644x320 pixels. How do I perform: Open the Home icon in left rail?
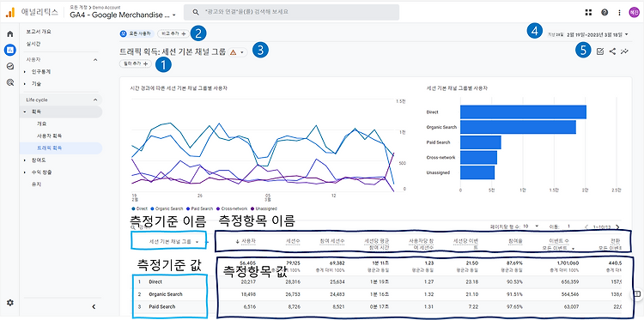(x=9, y=34)
